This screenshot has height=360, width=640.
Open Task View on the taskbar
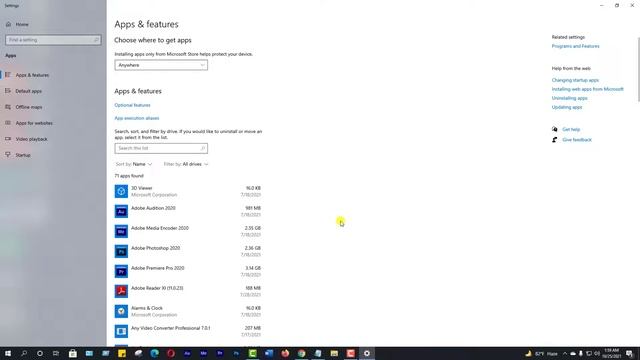[x=56, y=353]
